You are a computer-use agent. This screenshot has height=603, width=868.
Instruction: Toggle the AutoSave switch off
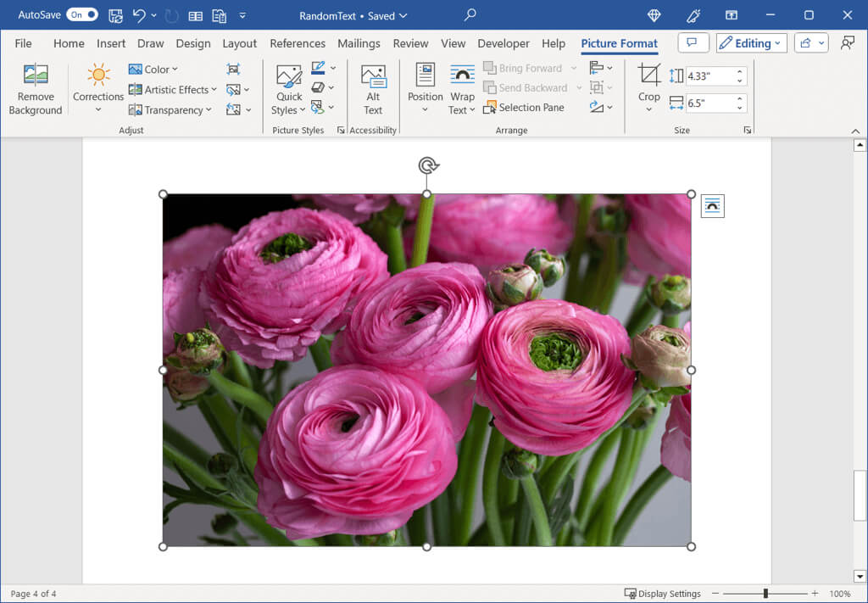point(82,15)
